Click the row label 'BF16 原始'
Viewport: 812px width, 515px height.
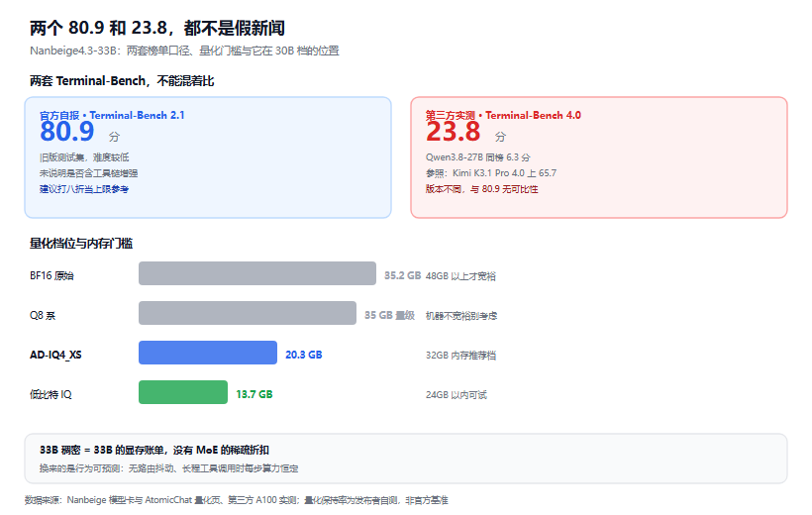pyautogui.click(x=51, y=275)
